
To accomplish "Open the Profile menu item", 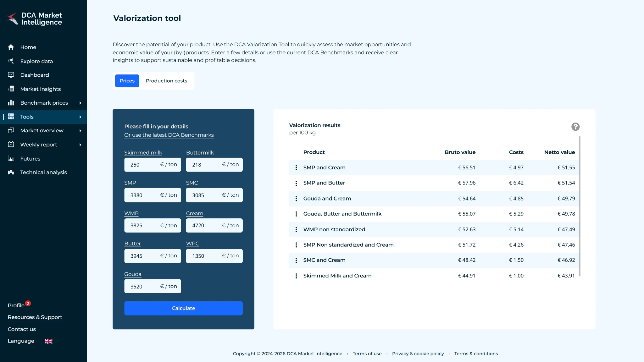I will click(16, 305).
